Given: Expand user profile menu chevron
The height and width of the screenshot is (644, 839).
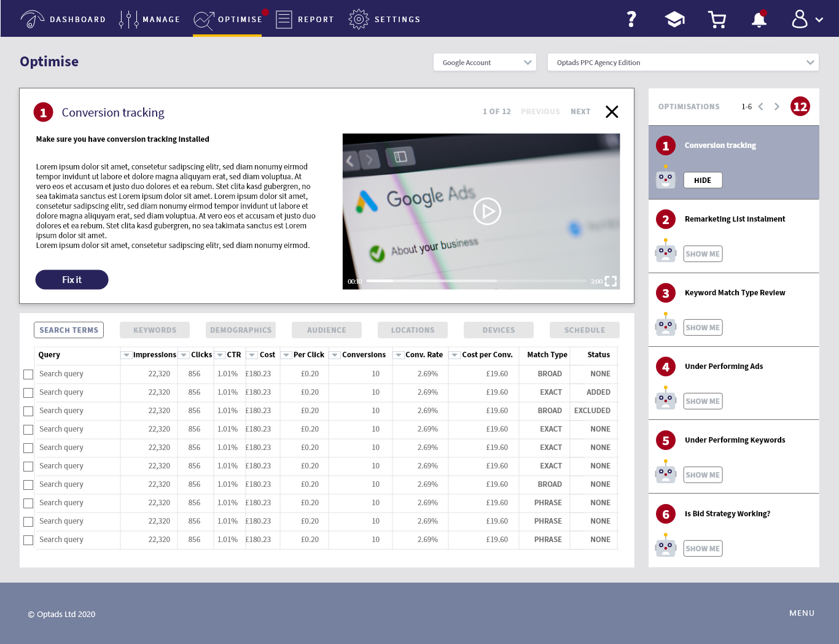Looking at the screenshot, I should [819, 20].
